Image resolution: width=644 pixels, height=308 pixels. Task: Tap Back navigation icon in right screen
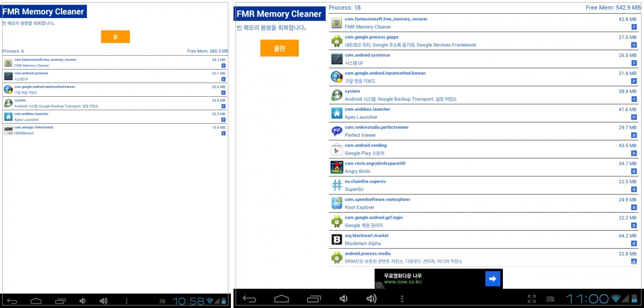point(250,299)
